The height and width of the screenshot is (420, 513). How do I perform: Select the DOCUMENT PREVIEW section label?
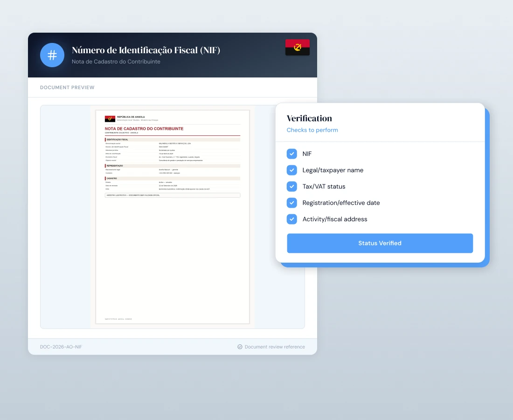(67, 87)
